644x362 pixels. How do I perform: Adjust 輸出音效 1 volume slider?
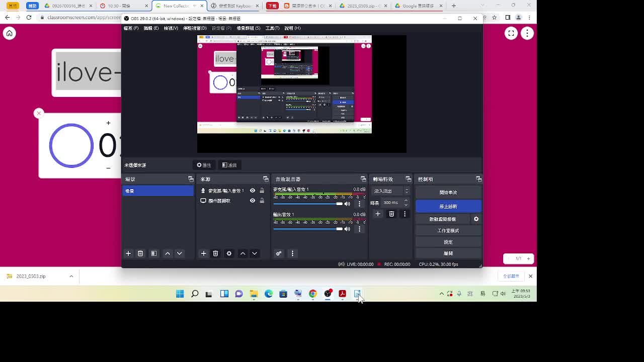coord(308,229)
